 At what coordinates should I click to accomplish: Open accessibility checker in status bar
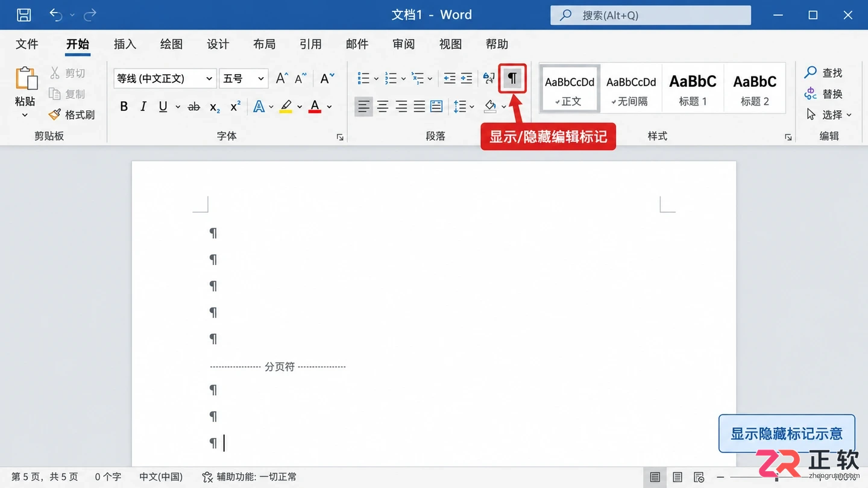click(x=249, y=477)
